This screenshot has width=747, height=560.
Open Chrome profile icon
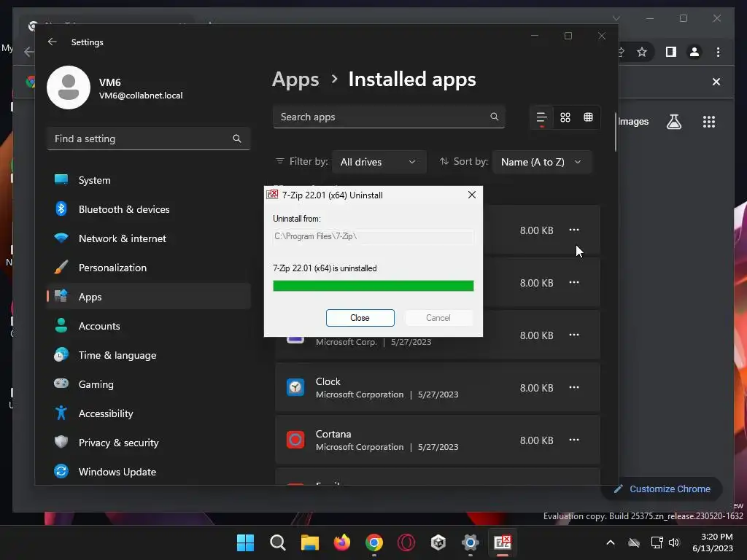click(x=694, y=52)
